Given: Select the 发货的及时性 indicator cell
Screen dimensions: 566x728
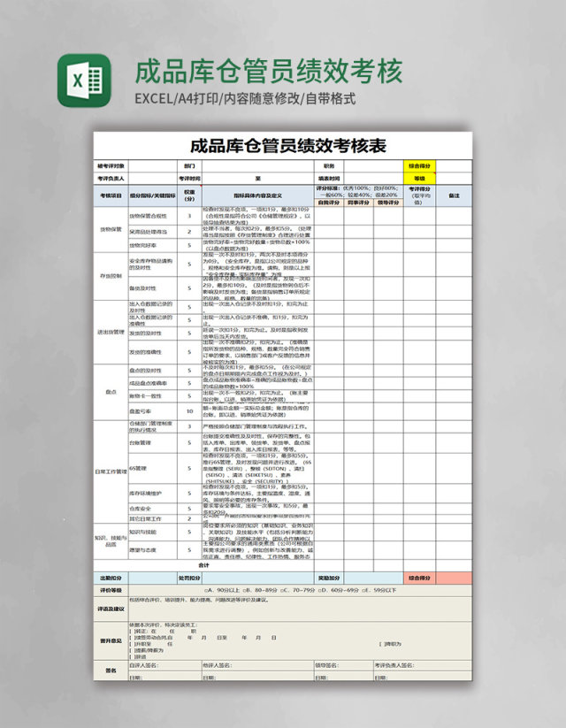Looking at the screenshot, I should coord(153,333).
